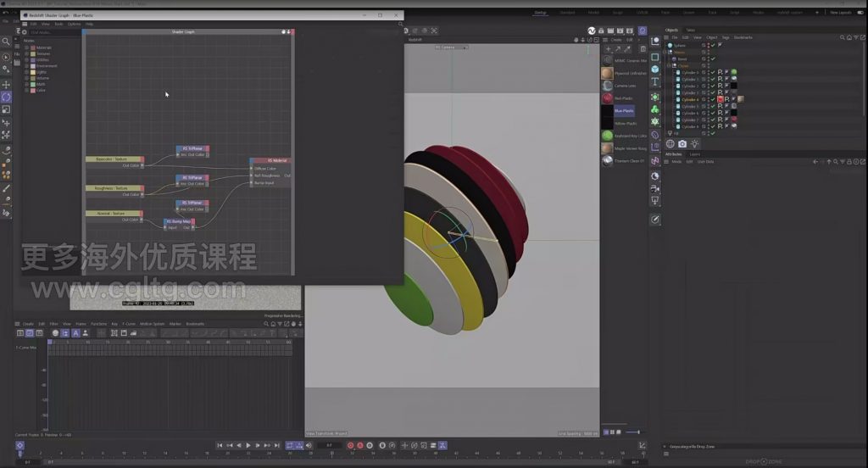868x468 pixels.
Task: Add a Text object from the object palette
Action: [655, 82]
